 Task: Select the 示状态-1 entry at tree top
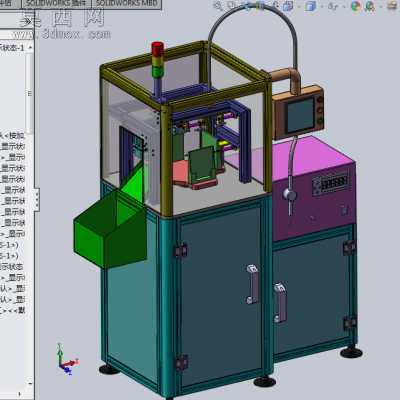(x=12, y=48)
